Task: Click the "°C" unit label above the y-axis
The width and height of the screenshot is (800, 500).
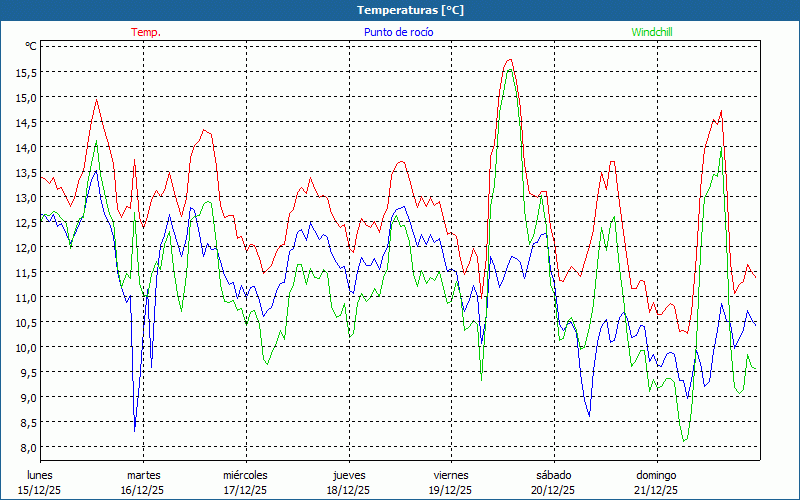Action: point(30,46)
